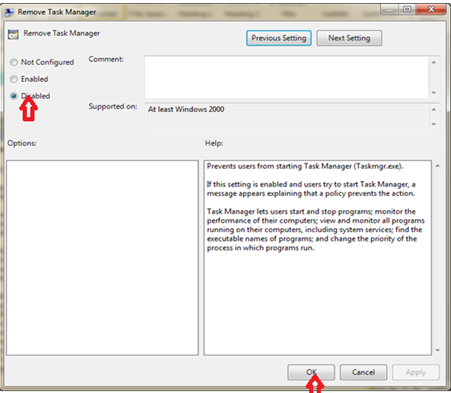Click the Comment box scroll-down arrow
Image resolution: width=451 pixels, height=393 pixels.
click(434, 93)
